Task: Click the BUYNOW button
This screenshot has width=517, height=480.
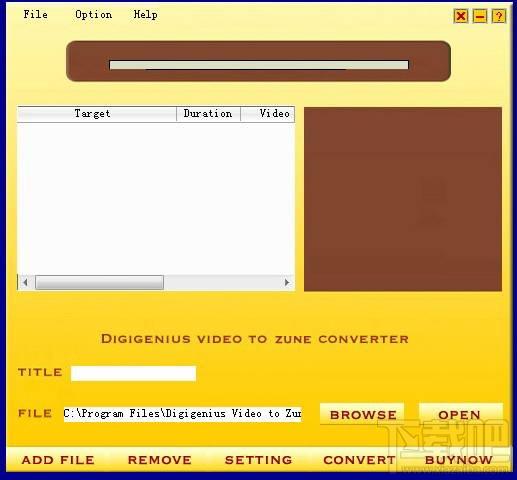Action: [x=459, y=460]
